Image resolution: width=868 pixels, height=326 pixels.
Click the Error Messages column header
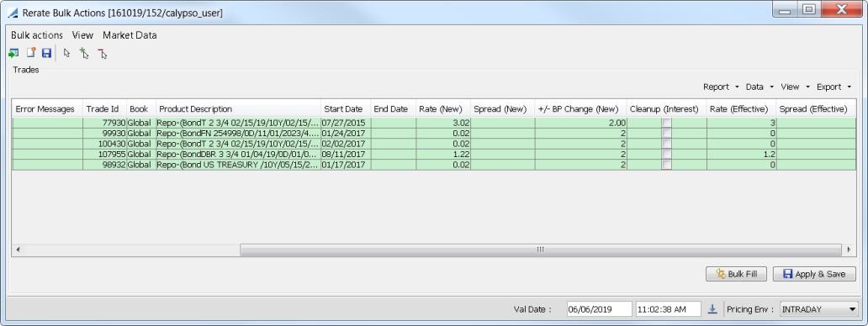click(x=48, y=109)
